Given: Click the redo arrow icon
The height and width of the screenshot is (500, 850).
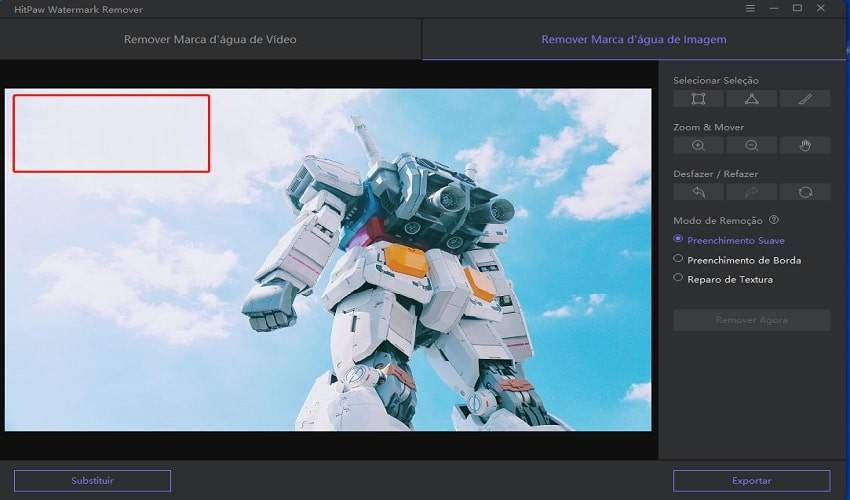Looking at the screenshot, I should pos(751,192).
